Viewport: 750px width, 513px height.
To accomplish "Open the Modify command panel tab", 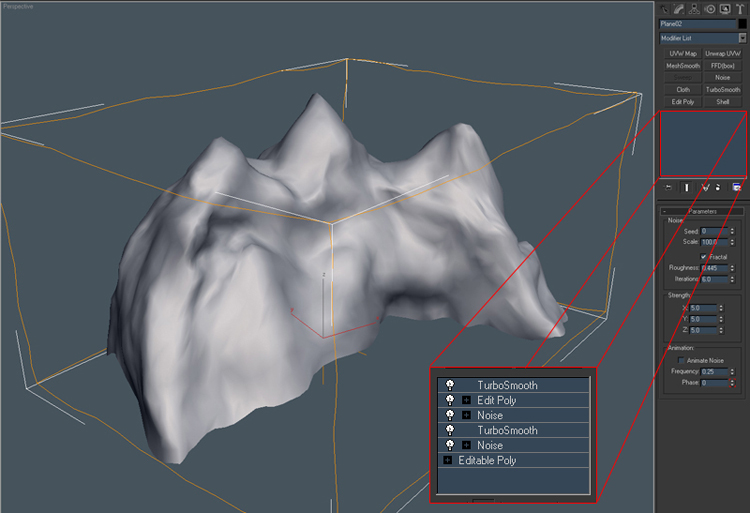I will [679, 8].
